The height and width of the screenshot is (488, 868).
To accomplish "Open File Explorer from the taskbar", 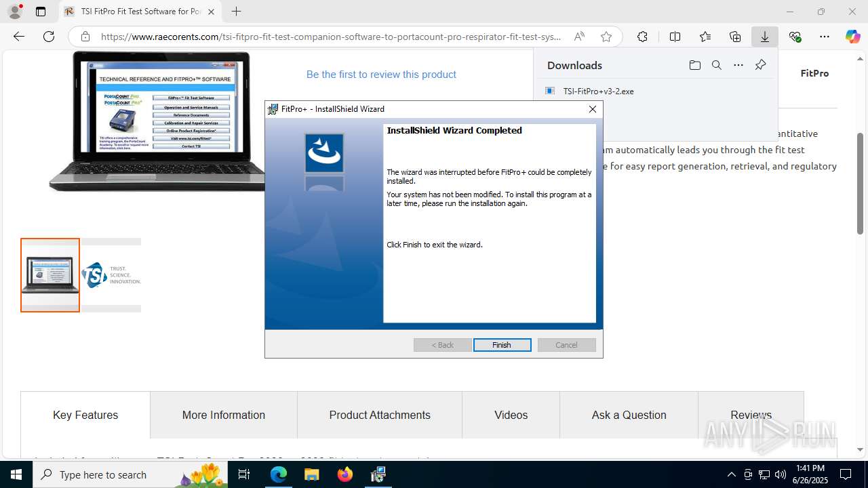I will click(x=312, y=474).
